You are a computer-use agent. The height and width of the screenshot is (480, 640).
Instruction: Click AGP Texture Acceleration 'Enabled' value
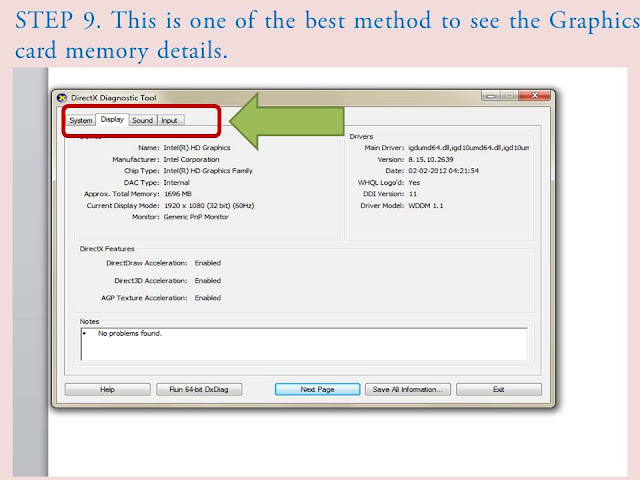(x=208, y=298)
